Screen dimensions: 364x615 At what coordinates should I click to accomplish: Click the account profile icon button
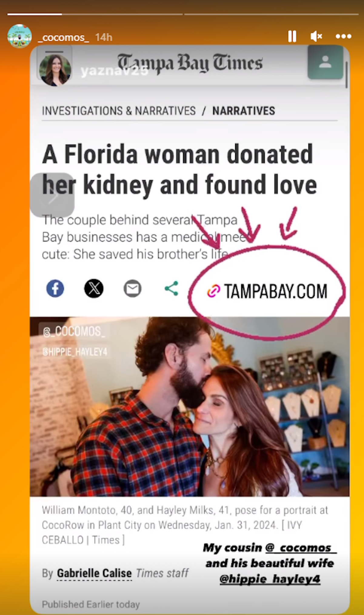tap(325, 62)
